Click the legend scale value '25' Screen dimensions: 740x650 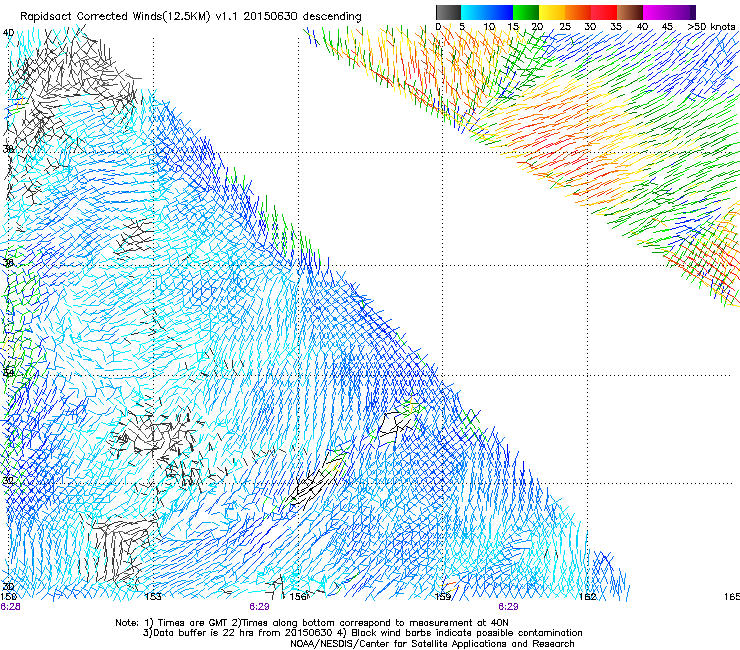[565, 27]
